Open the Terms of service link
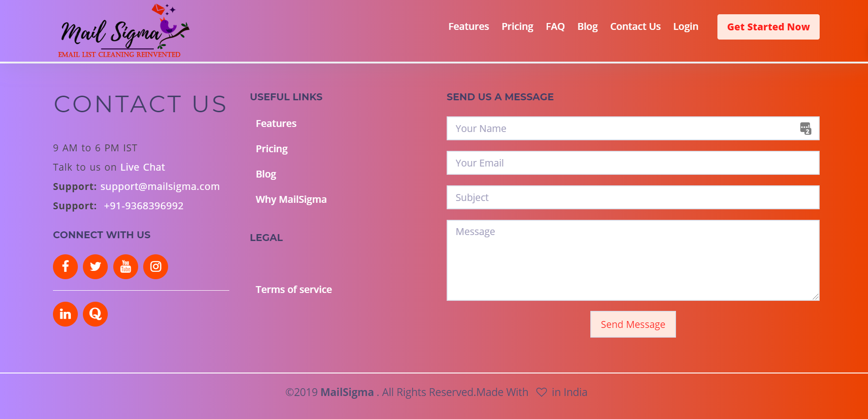The height and width of the screenshot is (419, 868). pyautogui.click(x=294, y=290)
